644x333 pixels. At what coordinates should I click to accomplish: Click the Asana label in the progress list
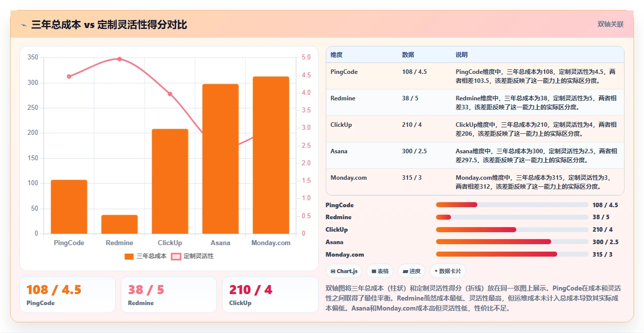[x=334, y=242]
